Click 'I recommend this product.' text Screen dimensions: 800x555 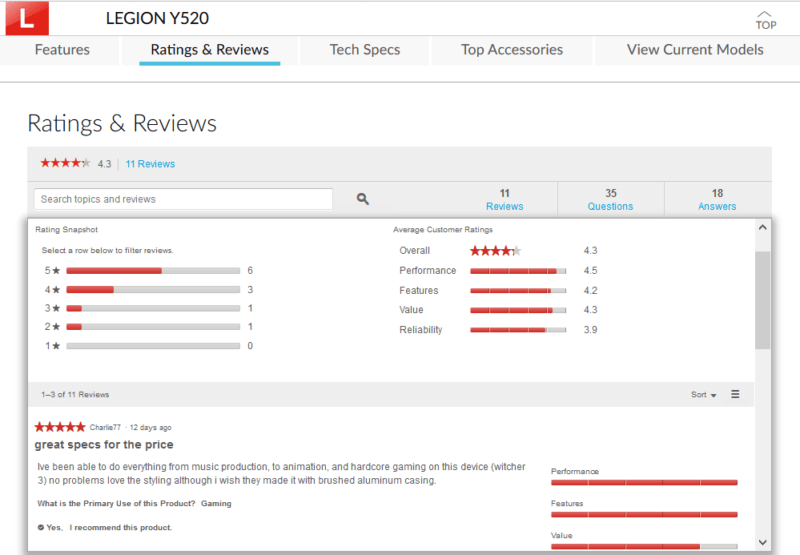point(120,527)
